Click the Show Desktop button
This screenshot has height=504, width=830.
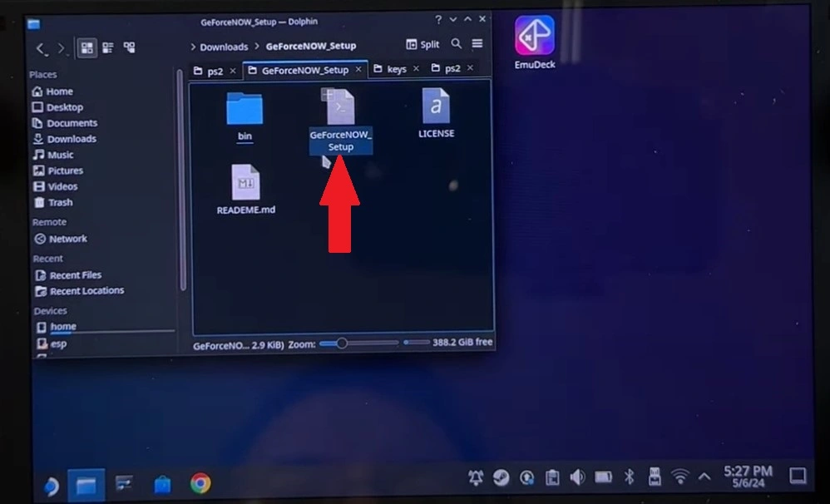coord(798,476)
